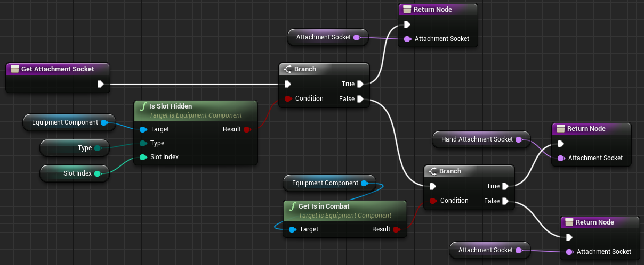Click Condition pin on Branch wired to Is Slot Hidden
Screen dimensions: 644x265
tap(287, 98)
